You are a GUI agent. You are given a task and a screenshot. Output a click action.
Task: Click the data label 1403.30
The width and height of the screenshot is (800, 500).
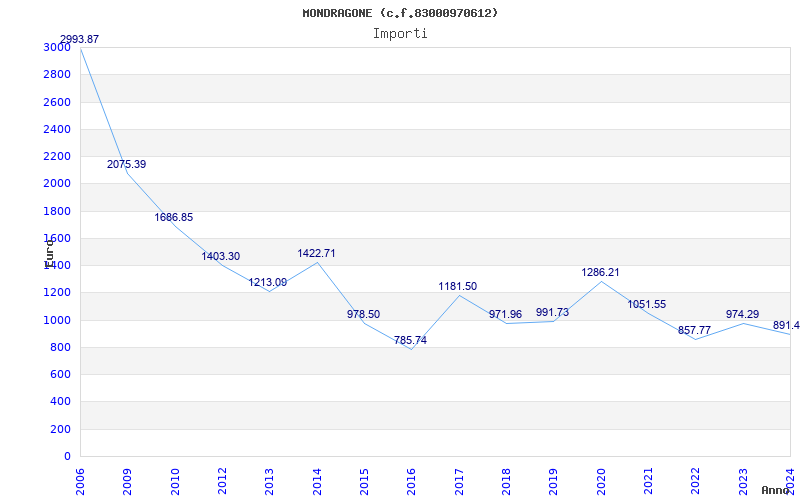[x=220, y=256]
